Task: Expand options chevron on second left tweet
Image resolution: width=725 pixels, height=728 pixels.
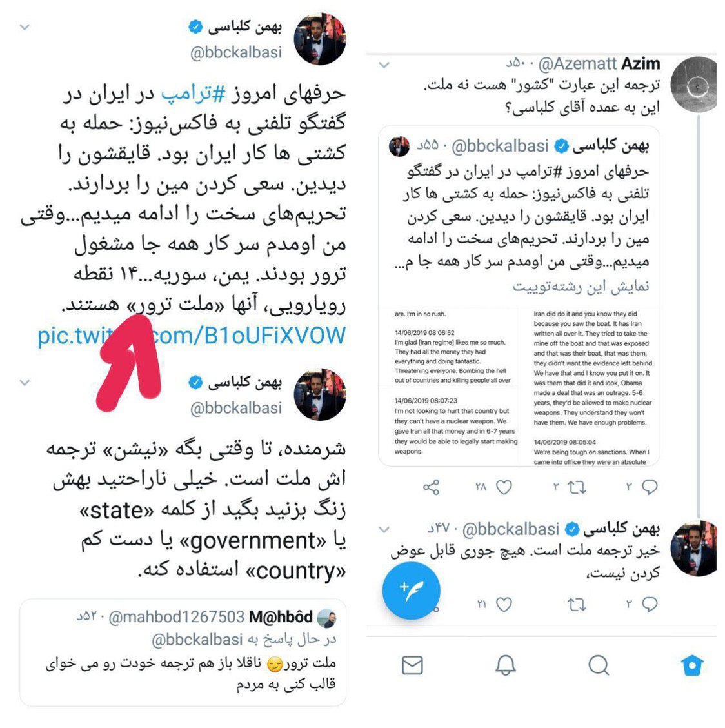Action: point(25,383)
